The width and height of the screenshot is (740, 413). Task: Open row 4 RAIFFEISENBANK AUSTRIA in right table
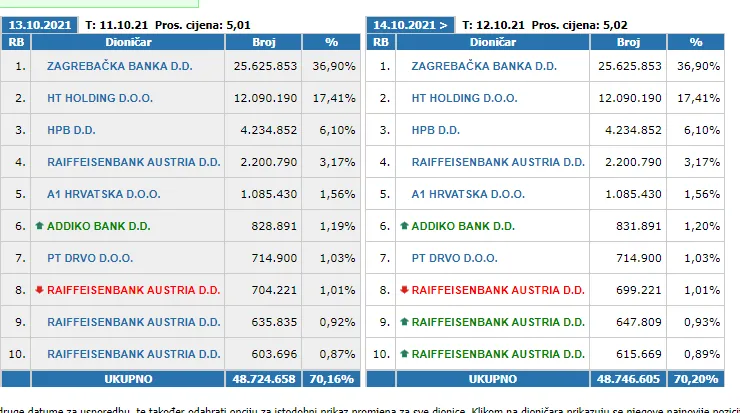click(498, 162)
